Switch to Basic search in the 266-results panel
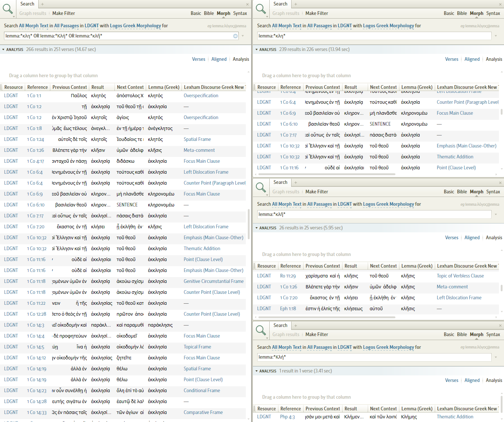 [196, 13]
